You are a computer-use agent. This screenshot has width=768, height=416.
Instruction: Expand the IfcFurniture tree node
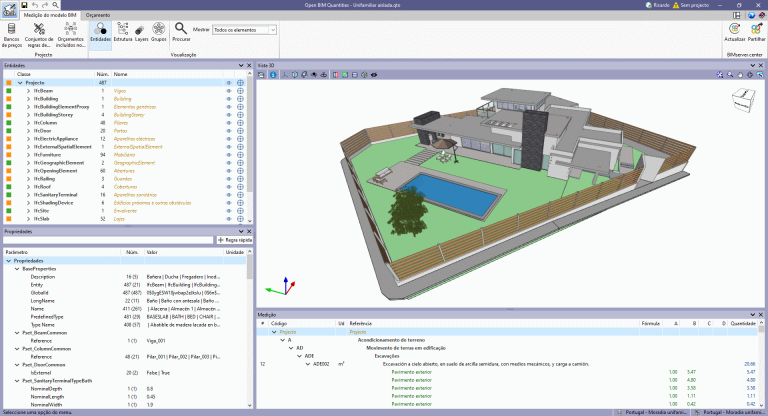click(28, 155)
